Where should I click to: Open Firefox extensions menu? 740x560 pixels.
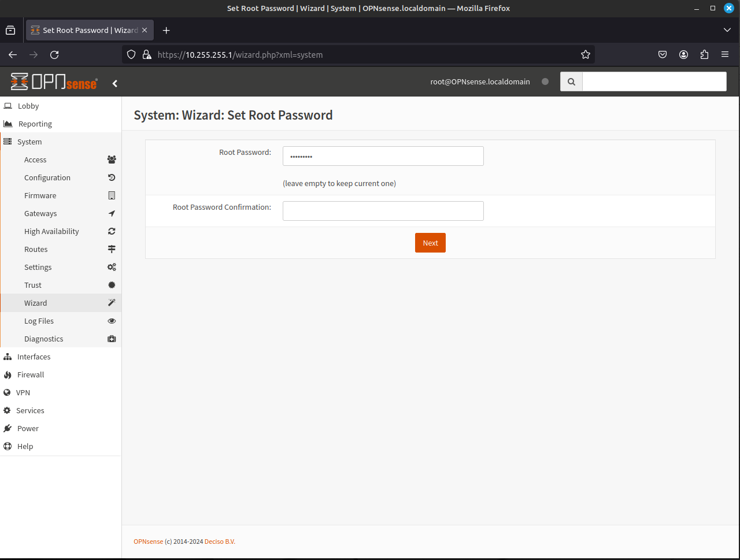click(x=704, y=54)
